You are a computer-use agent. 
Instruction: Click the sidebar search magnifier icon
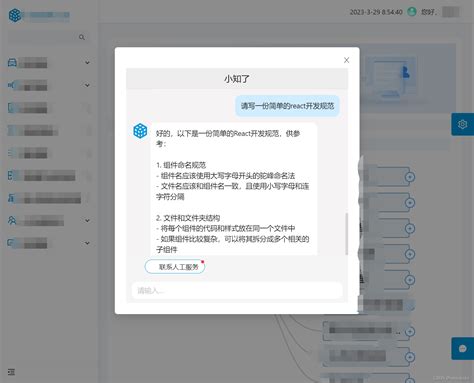coord(82,37)
